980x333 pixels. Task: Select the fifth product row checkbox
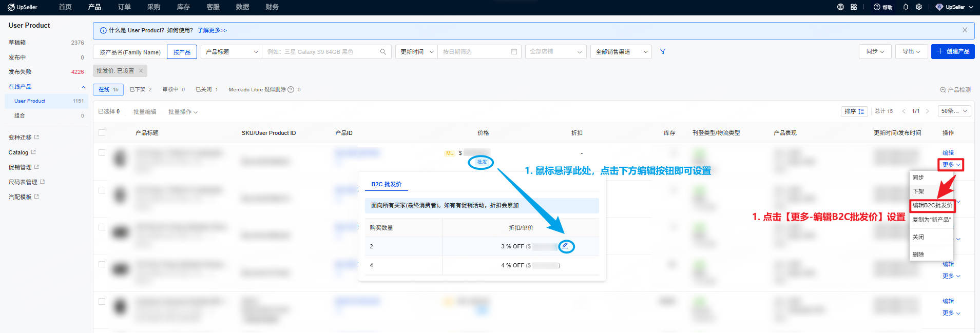coord(102,301)
